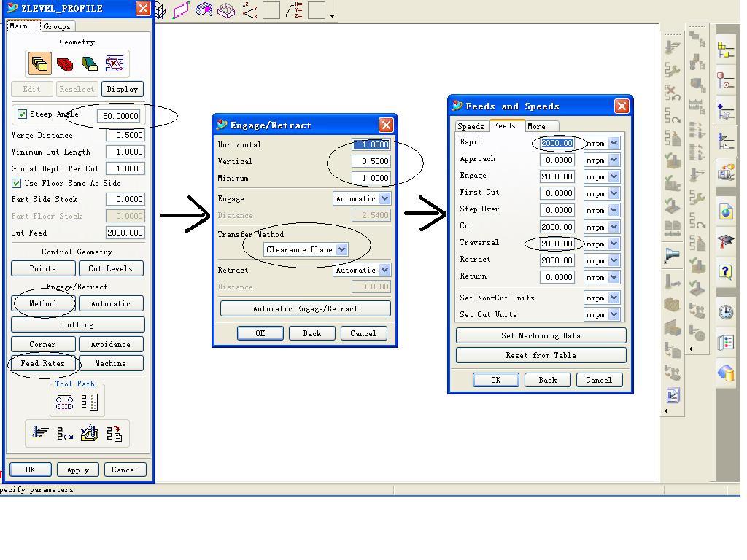This screenshot has width=747, height=560.
Task: Click the Reset from Table button
Action: (x=541, y=355)
